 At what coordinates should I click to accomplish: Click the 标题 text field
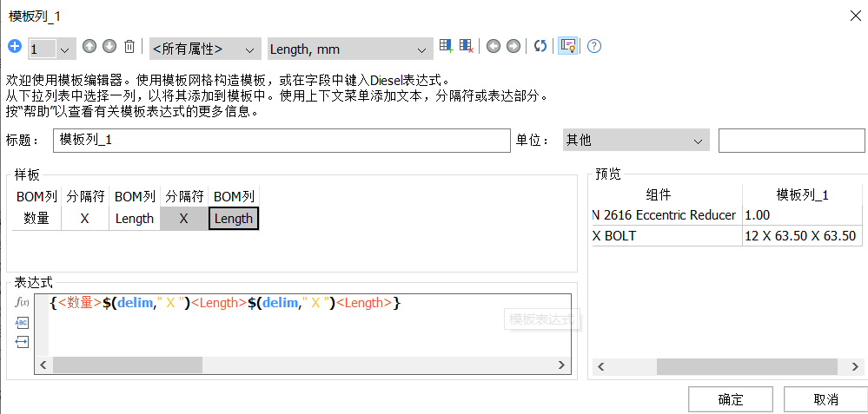point(282,141)
